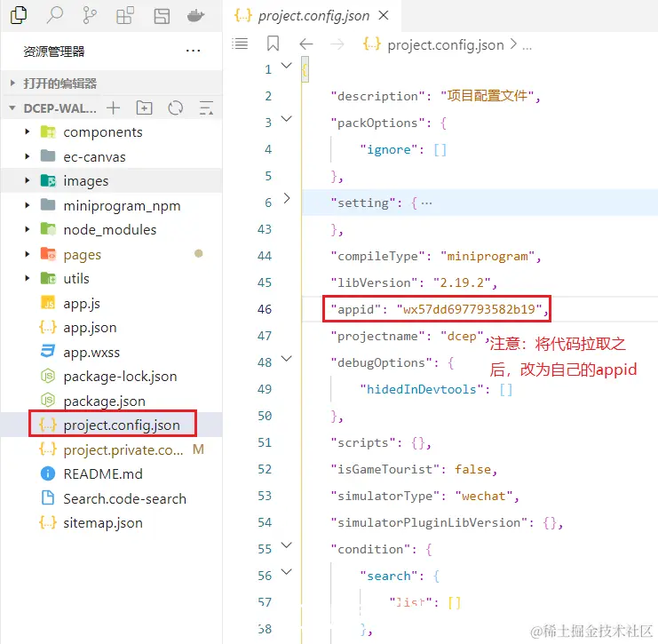Viewport: 658px width, 644px height.
Task: Click the Collapse All folders icon
Action: pyautogui.click(x=206, y=107)
